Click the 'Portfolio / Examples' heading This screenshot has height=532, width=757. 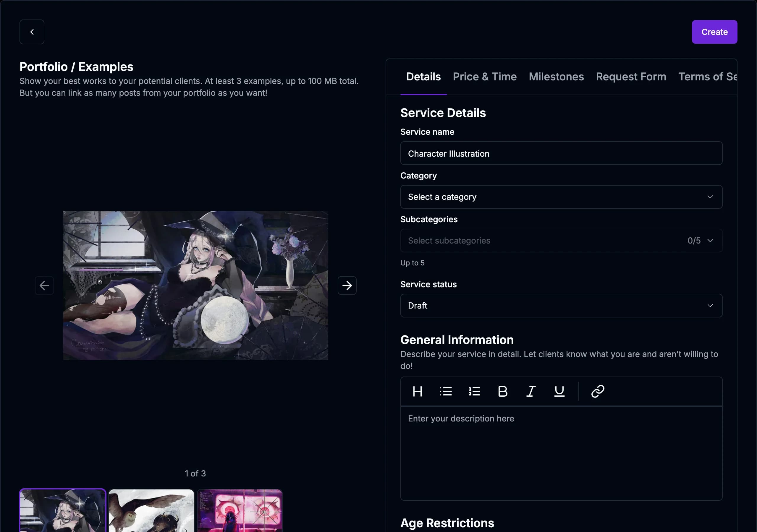click(x=77, y=67)
